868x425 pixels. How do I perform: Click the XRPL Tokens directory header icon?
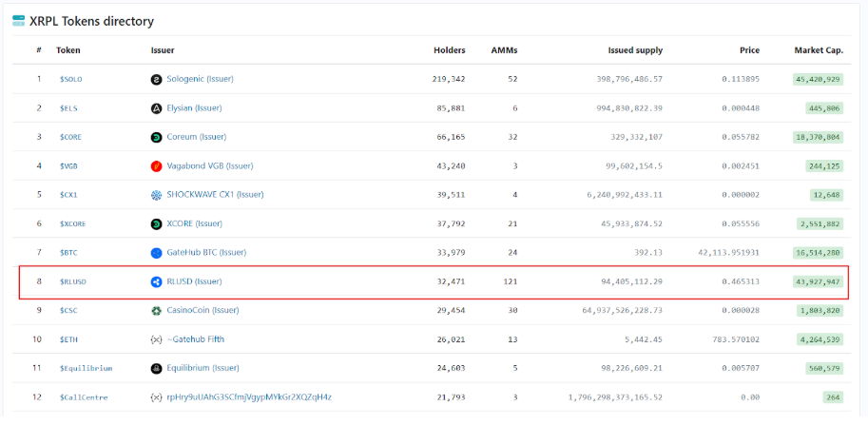coord(19,21)
